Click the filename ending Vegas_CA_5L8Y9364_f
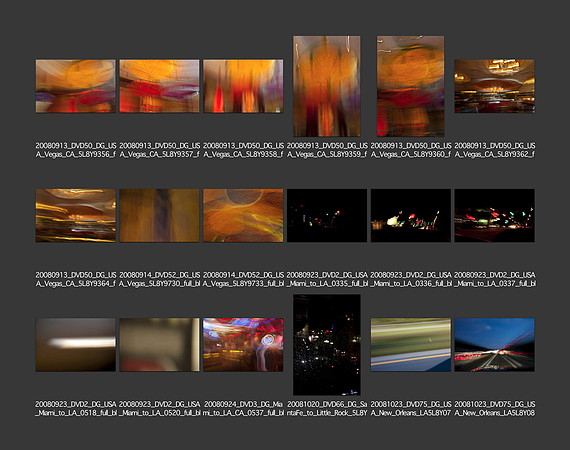 (76, 279)
